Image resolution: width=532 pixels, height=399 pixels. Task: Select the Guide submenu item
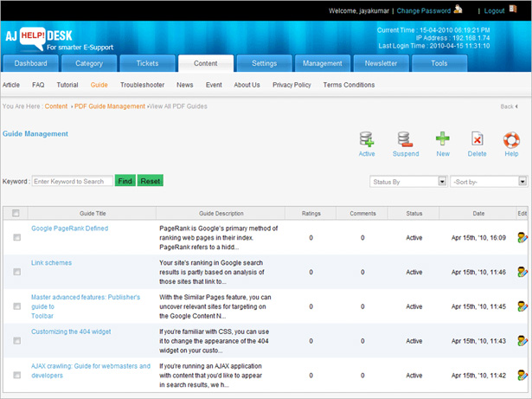(x=99, y=85)
